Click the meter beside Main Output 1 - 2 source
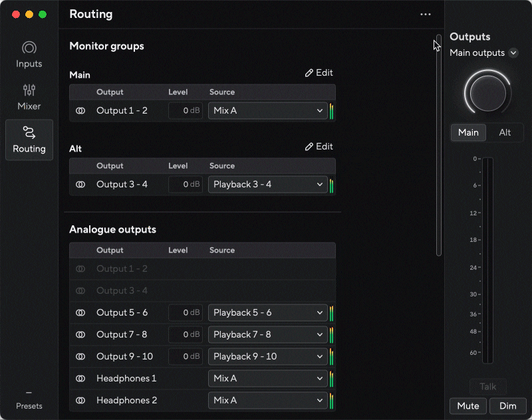 (331, 111)
